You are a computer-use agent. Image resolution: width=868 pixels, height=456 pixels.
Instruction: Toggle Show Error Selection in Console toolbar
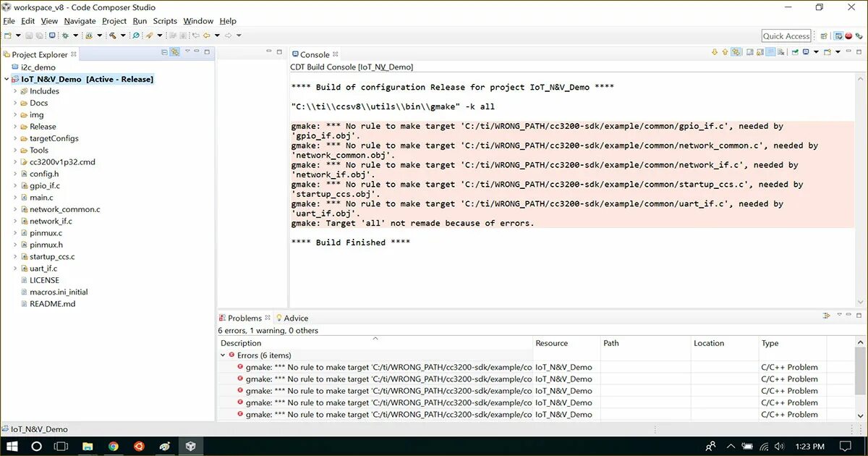736,52
